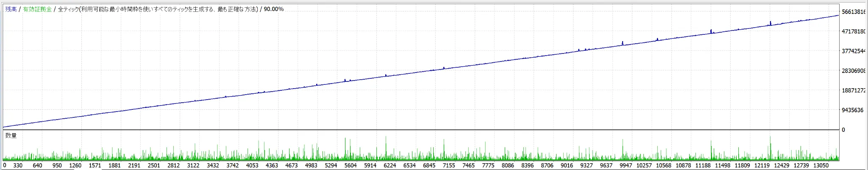Select trade number 330 on axis
Screen dimensions: 868x170
[x=18, y=165]
